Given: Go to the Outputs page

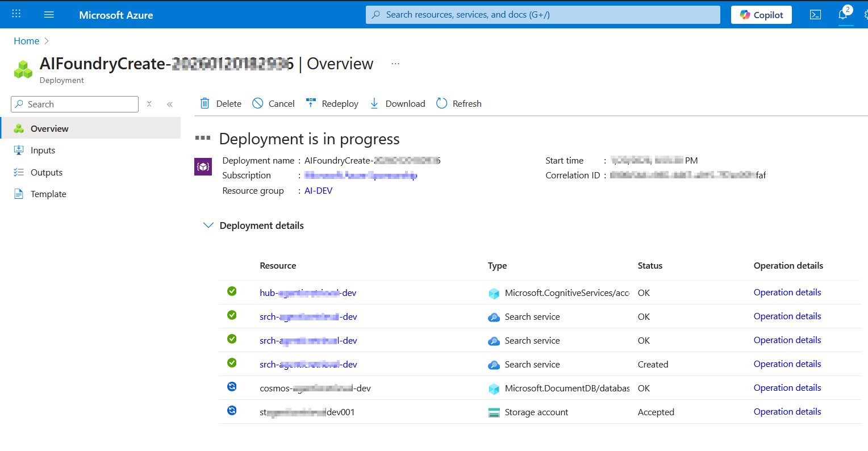Looking at the screenshot, I should coord(46,173).
